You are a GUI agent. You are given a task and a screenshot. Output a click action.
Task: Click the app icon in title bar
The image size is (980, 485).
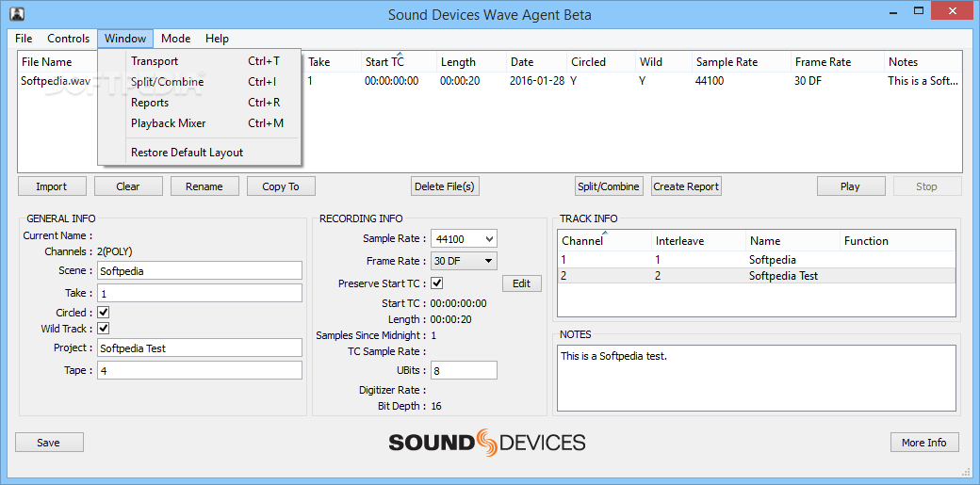click(18, 14)
